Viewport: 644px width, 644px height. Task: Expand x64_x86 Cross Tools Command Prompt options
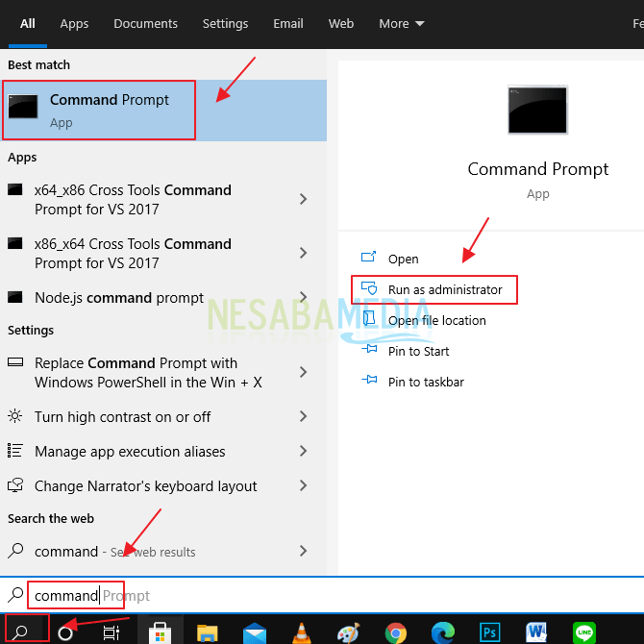(x=304, y=199)
